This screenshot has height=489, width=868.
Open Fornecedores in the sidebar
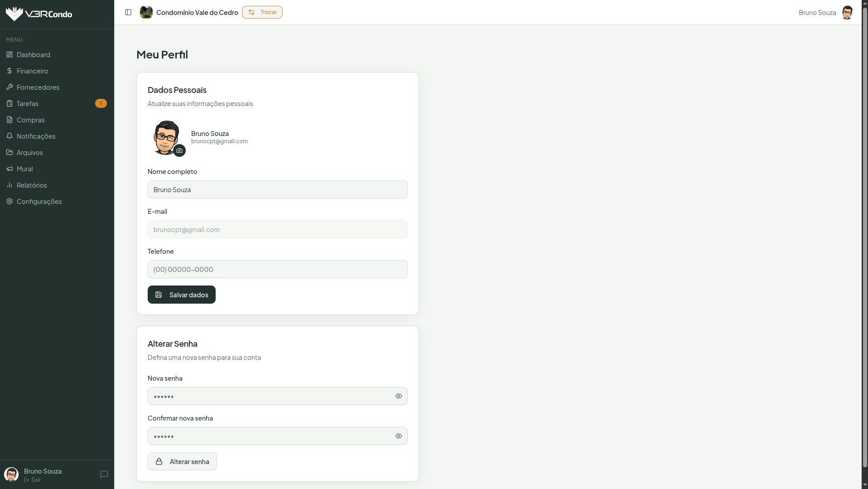point(38,87)
